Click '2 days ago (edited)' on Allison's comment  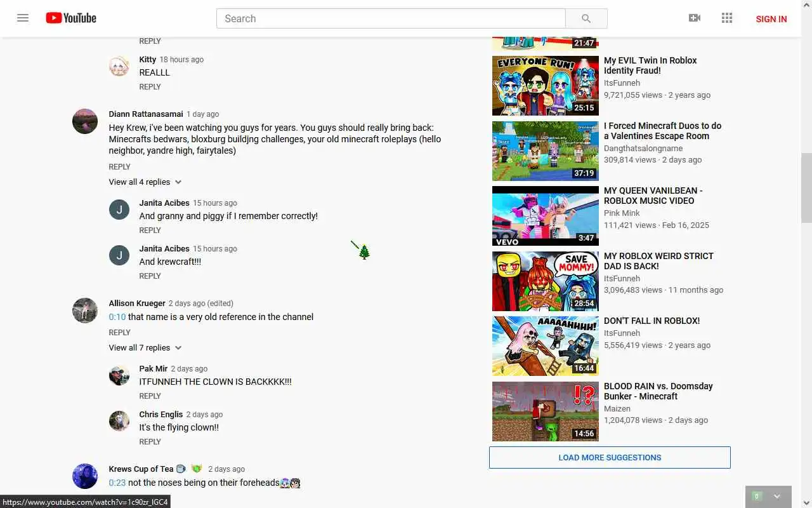tap(201, 304)
